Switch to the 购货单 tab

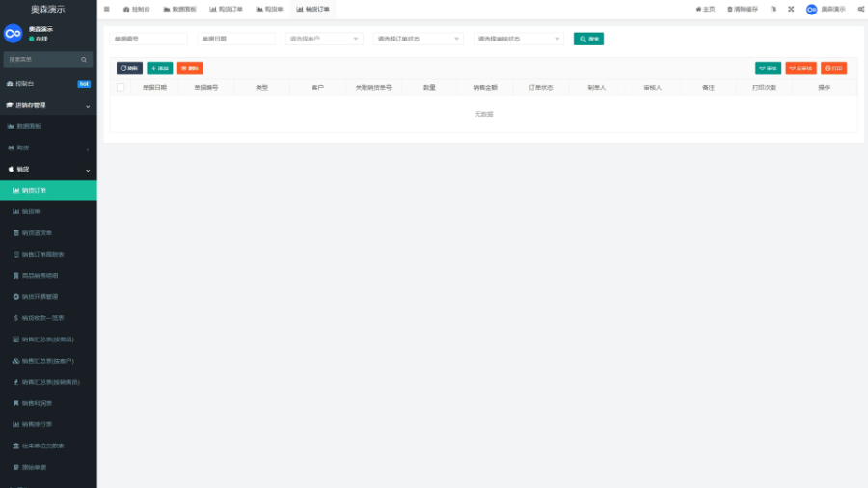coord(270,9)
